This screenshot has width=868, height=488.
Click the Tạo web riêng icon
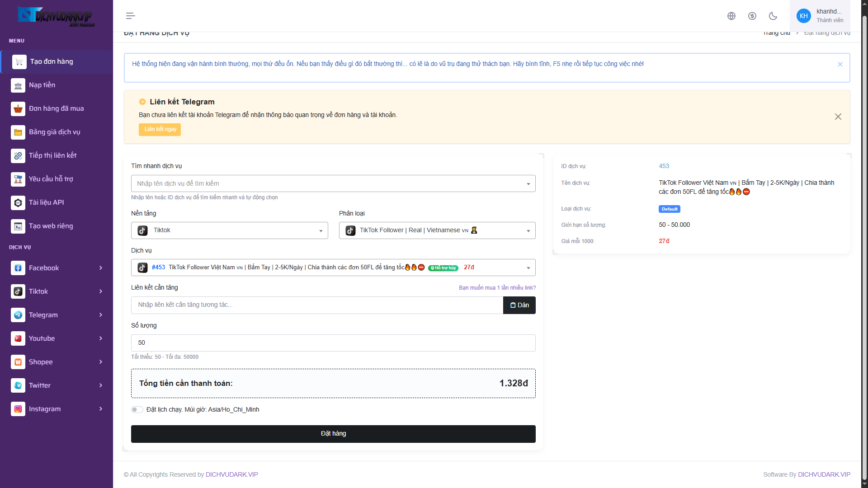18,226
